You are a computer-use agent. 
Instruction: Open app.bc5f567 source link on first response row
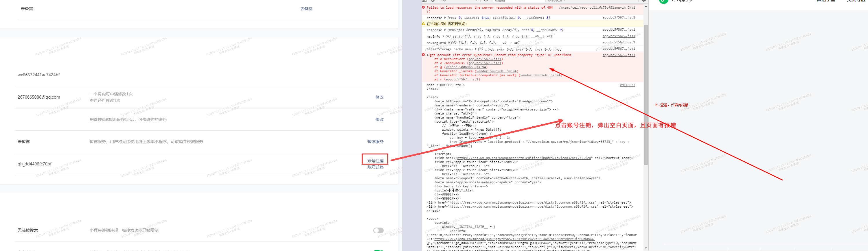coord(619,18)
